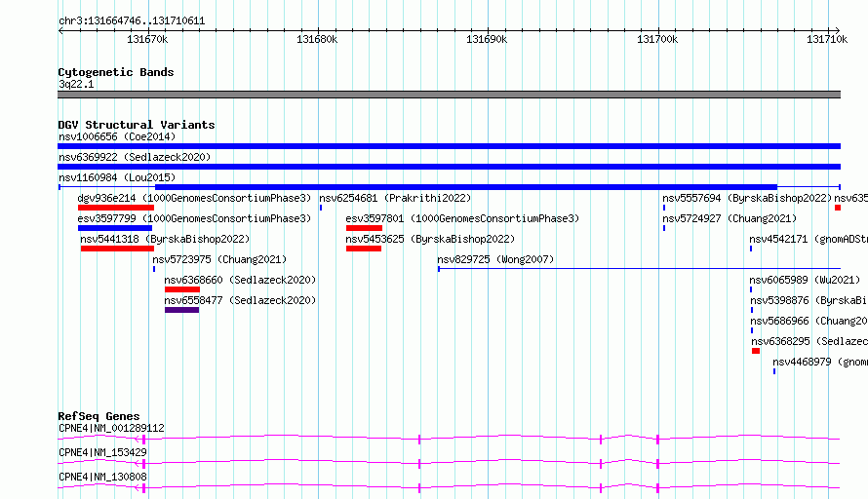Click the blue bar under nsv6369922
Image resolution: width=868 pixels, height=499 pixels.
tap(449, 167)
